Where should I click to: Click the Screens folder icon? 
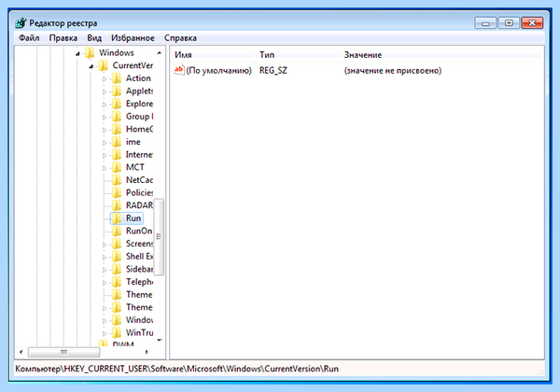pyautogui.click(x=117, y=244)
